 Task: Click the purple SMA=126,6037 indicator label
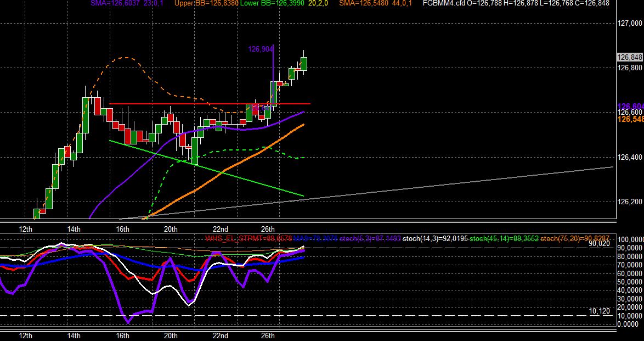114,3
